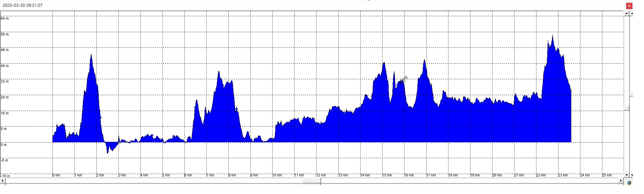Click the outer vertical scrollbar's up arrow
Image resolution: width=644 pixels, height=194 pixels.
(631, 13)
